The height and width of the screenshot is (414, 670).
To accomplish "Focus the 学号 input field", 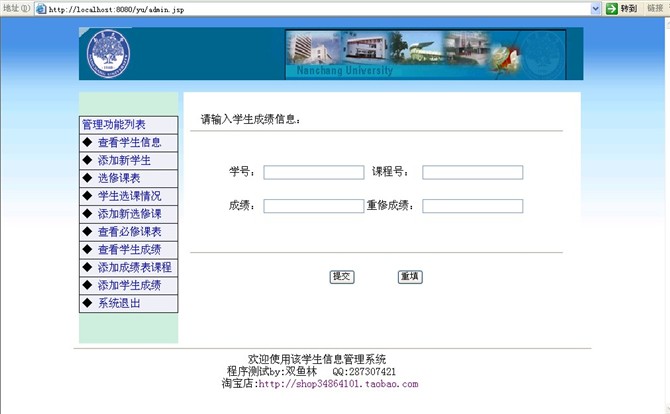I will click(x=313, y=172).
